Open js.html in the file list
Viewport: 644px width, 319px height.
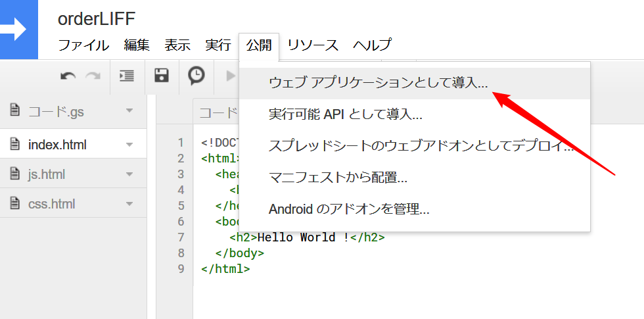[47, 174]
